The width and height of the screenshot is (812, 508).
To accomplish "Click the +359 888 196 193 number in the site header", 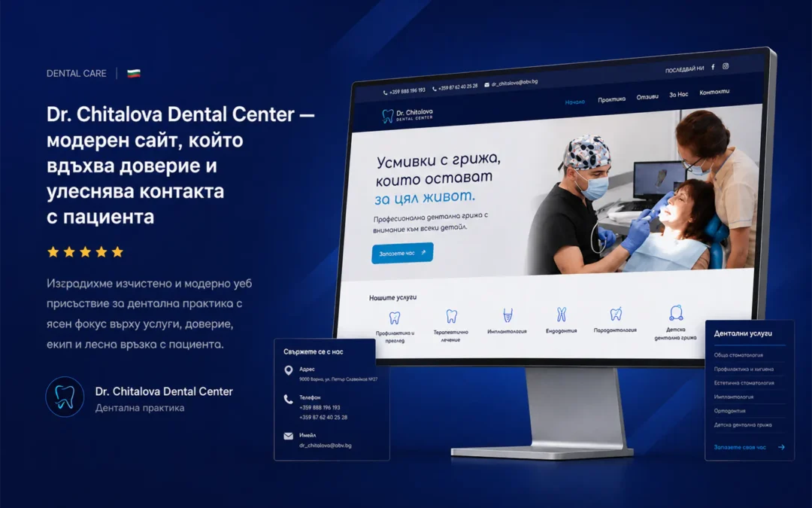I will point(407,91).
